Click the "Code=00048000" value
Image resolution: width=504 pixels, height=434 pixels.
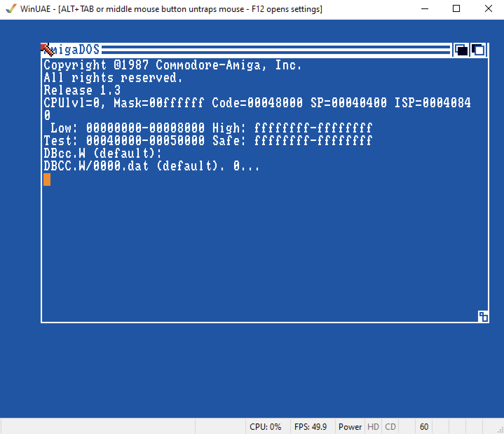coord(257,103)
